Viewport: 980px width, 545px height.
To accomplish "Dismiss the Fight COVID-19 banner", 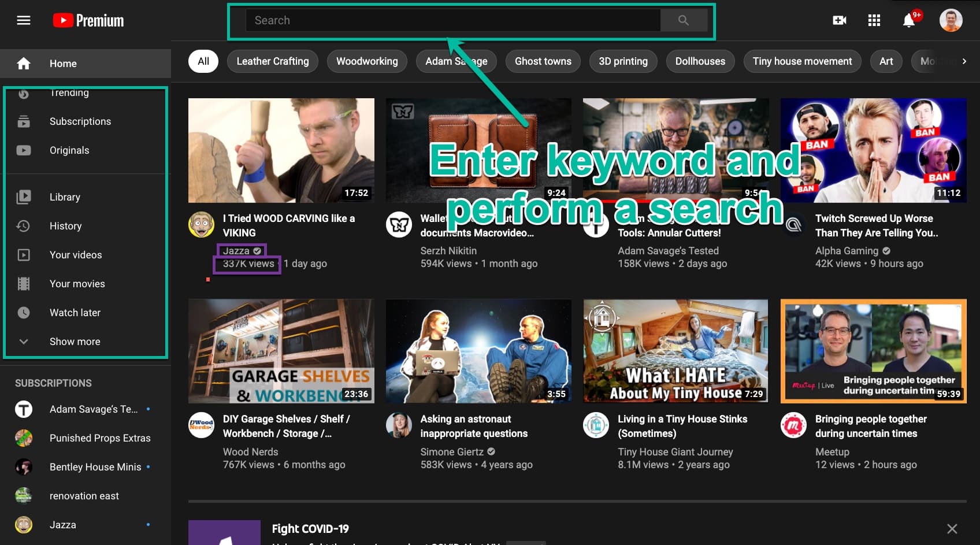I will 952,528.
